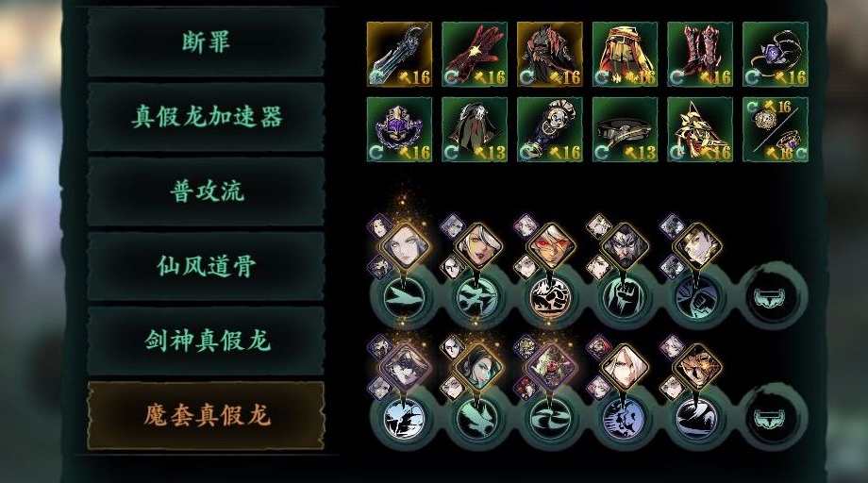This screenshot has width=868, height=483.
Task: Open the dual rings equipment slot
Action: (775, 129)
